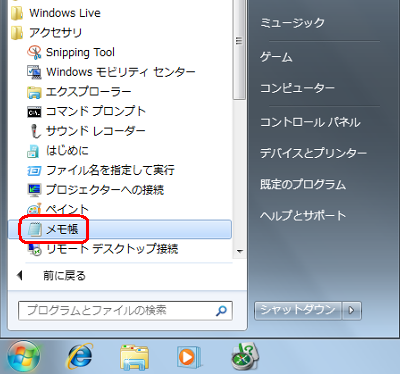The width and height of the screenshot is (400, 374).
Task: Click the ペイント label text
Action: pyautogui.click(x=67, y=209)
